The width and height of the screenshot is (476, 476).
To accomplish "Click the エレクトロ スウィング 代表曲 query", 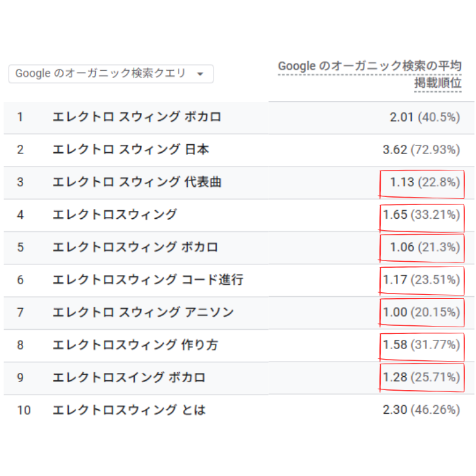I will 137,182.
